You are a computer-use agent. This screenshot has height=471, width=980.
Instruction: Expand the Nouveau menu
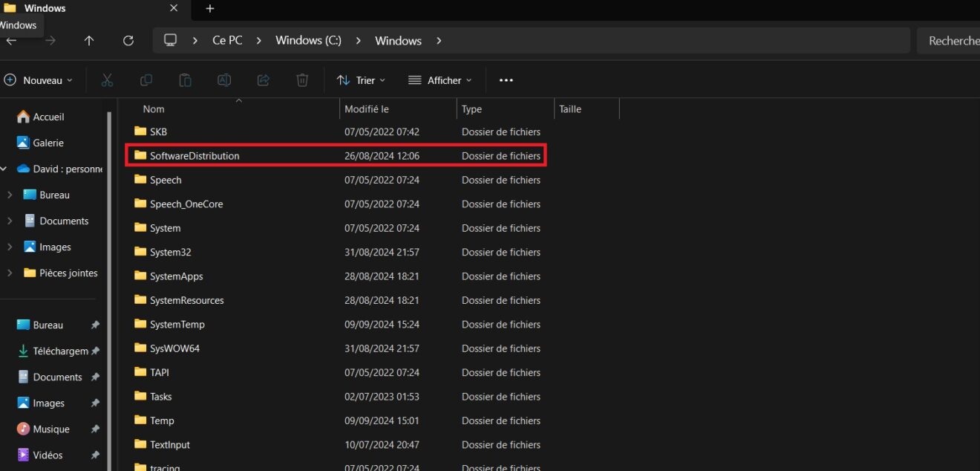tap(39, 79)
